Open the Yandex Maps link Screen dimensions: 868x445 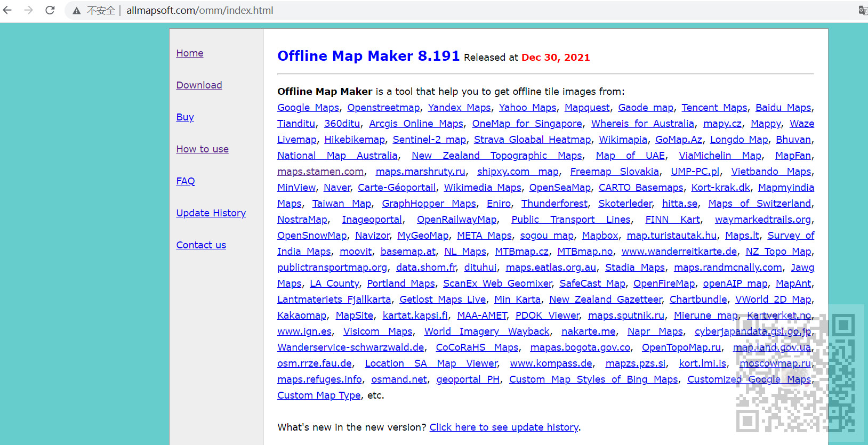(459, 108)
